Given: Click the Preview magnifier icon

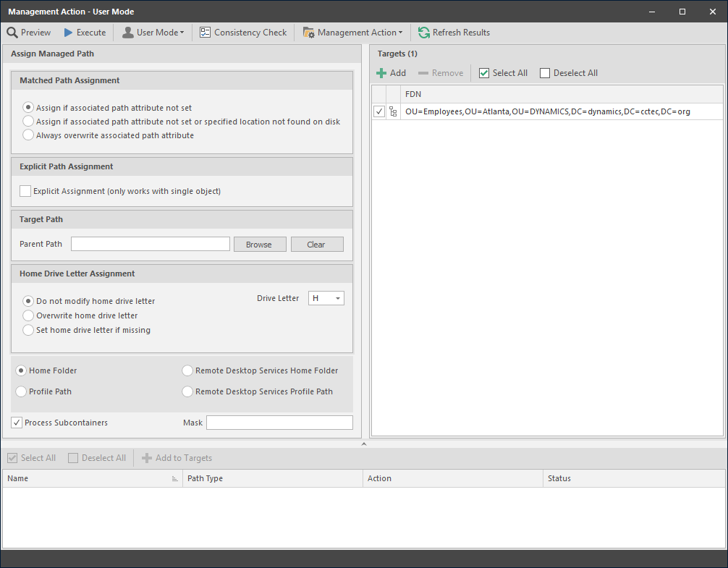Looking at the screenshot, I should click(12, 33).
